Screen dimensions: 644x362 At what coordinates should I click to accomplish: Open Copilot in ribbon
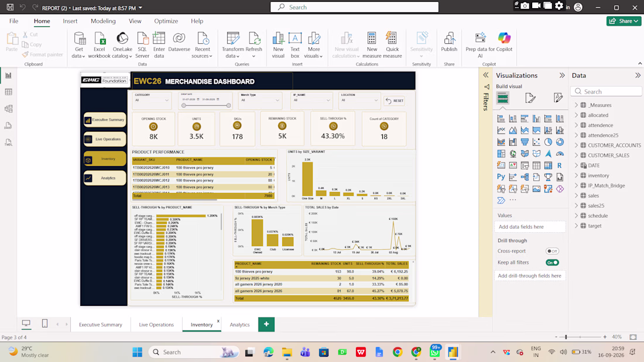pos(504,42)
